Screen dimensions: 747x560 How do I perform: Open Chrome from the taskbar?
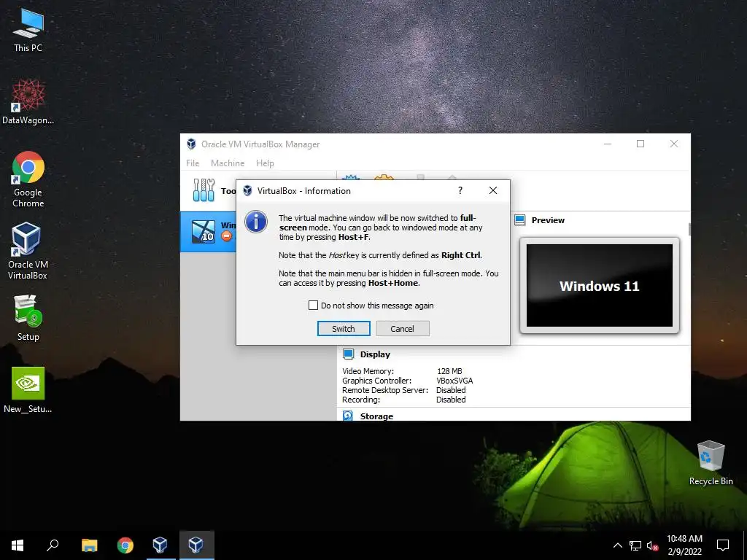[x=125, y=545]
